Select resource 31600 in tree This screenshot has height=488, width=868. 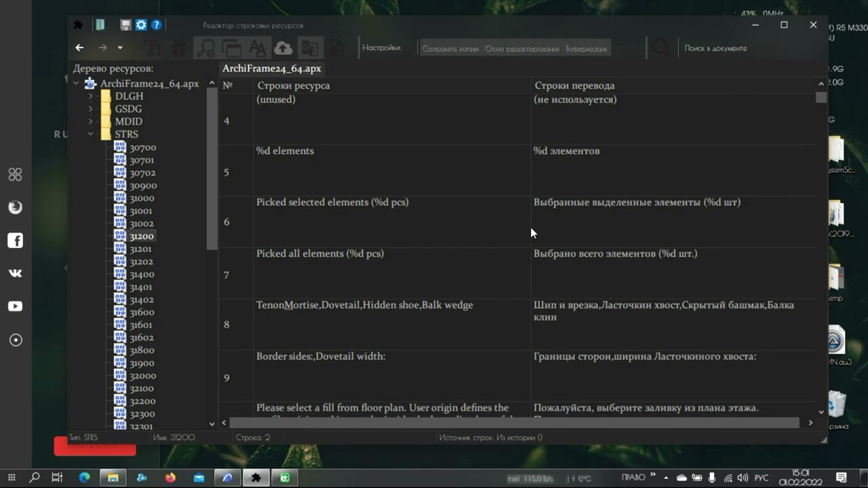(x=142, y=312)
